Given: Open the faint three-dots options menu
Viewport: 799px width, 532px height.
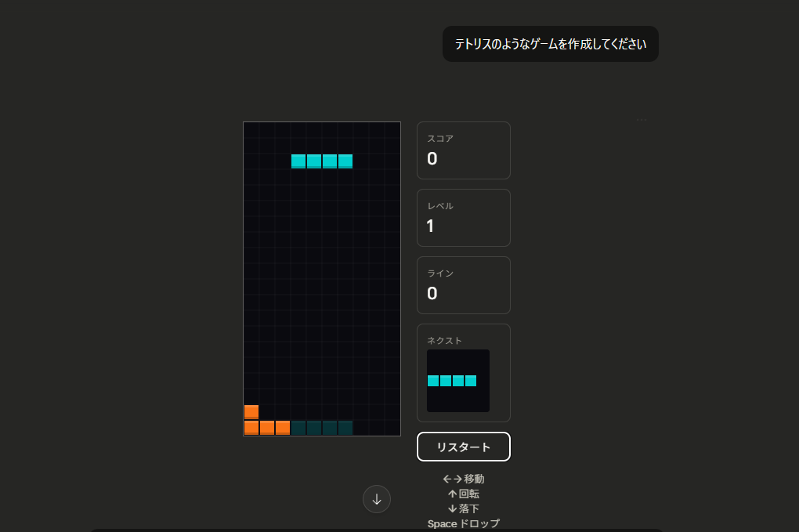Looking at the screenshot, I should point(642,120).
